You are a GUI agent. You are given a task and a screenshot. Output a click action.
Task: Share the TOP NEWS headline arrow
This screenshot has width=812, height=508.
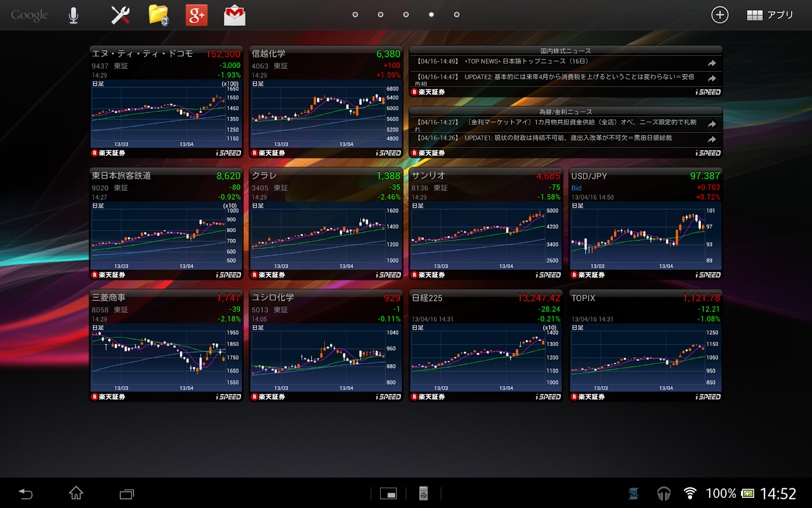[712, 63]
